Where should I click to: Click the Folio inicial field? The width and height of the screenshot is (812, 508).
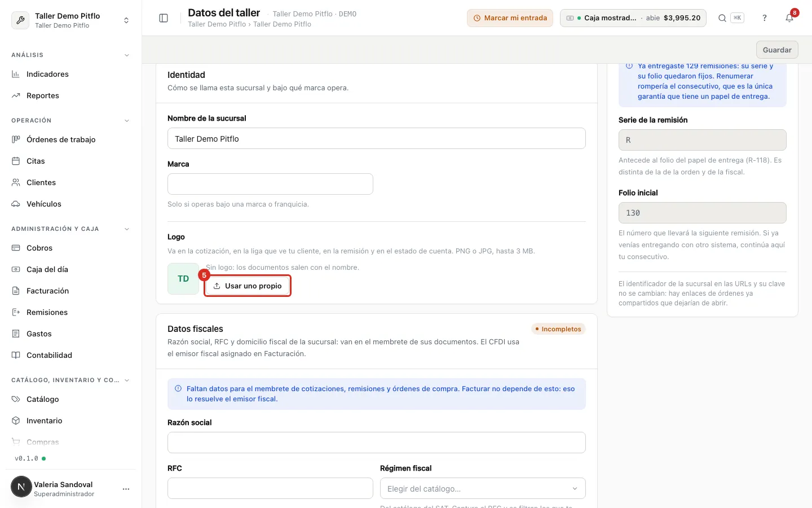703,213
